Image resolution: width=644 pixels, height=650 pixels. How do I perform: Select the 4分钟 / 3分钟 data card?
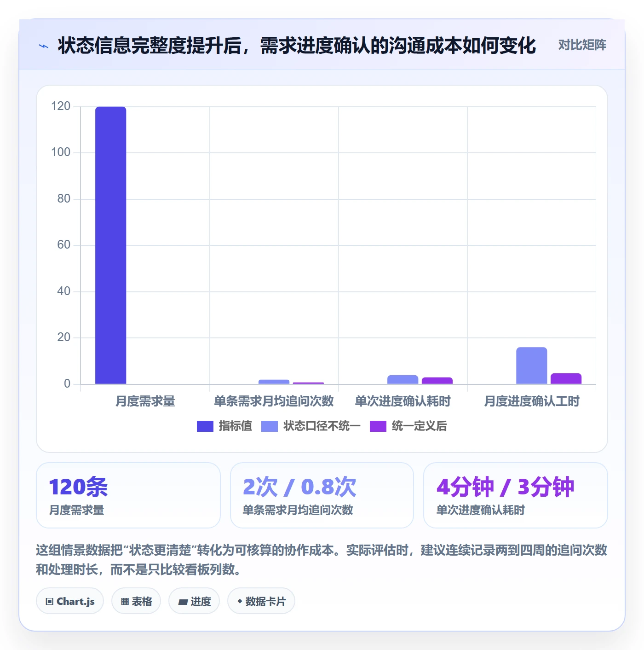(x=516, y=495)
